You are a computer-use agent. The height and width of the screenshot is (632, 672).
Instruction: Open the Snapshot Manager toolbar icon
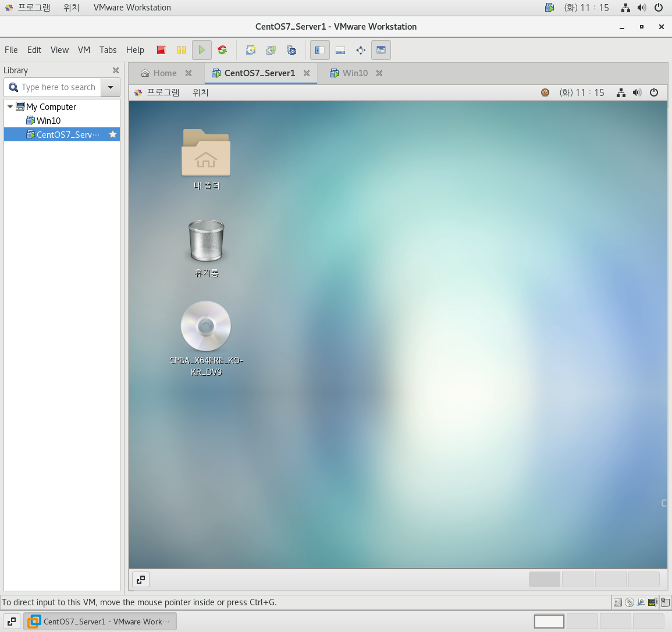[291, 50]
